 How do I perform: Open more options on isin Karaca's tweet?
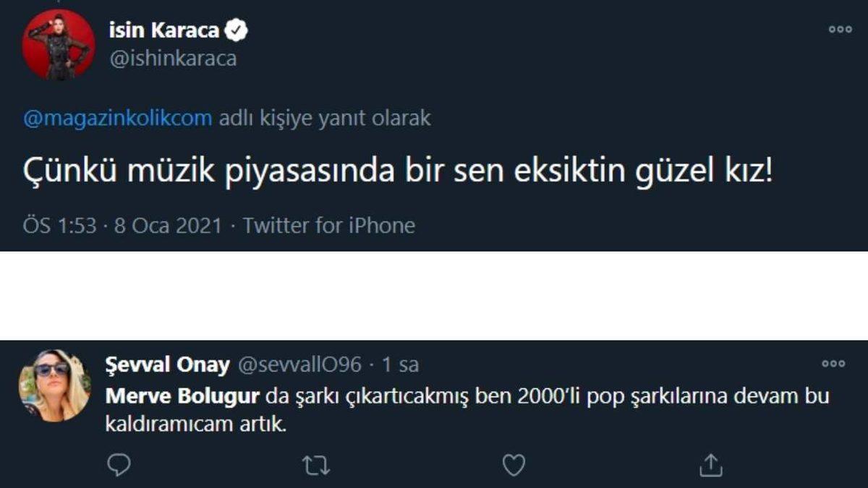(x=839, y=27)
